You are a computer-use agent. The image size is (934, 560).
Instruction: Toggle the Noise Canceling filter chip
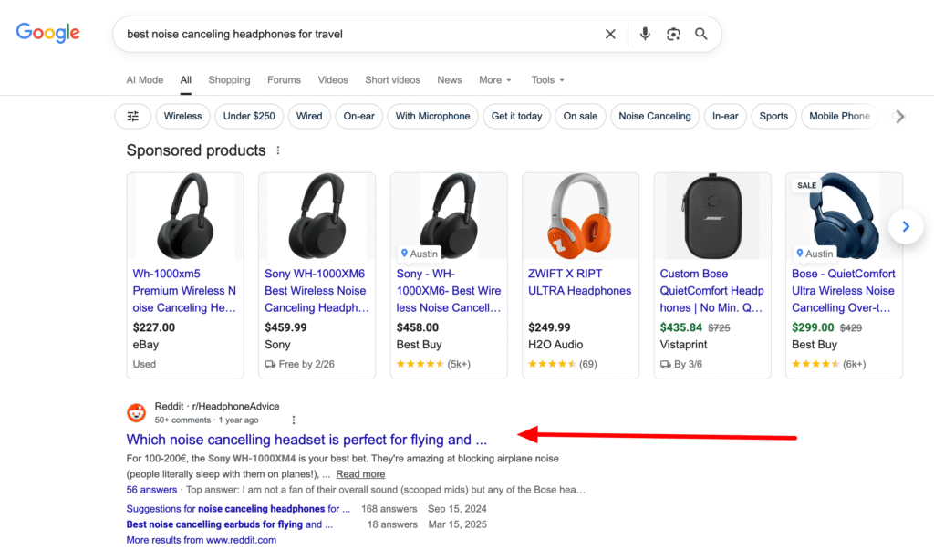click(654, 116)
